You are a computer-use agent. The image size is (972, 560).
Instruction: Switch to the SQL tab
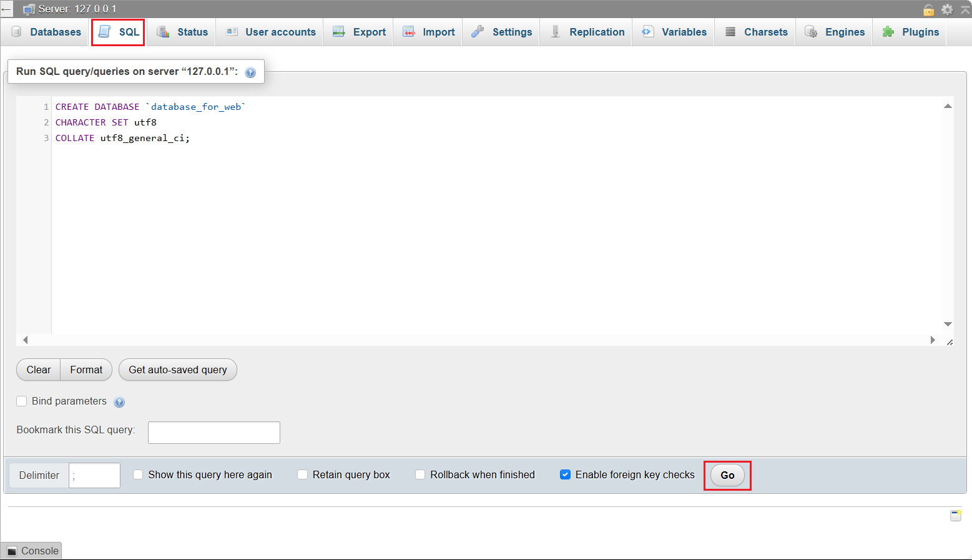pyautogui.click(x=119, y=32)
